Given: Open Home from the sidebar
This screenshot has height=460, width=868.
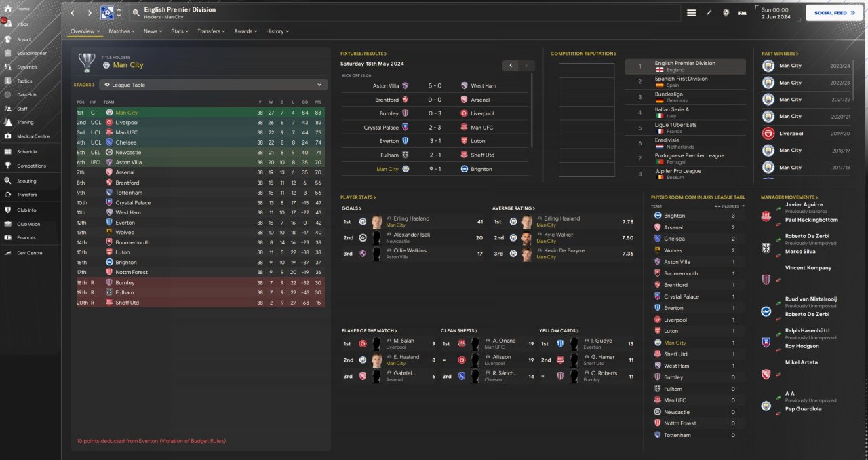Looking at the screenshot, I should coord(23,8).
